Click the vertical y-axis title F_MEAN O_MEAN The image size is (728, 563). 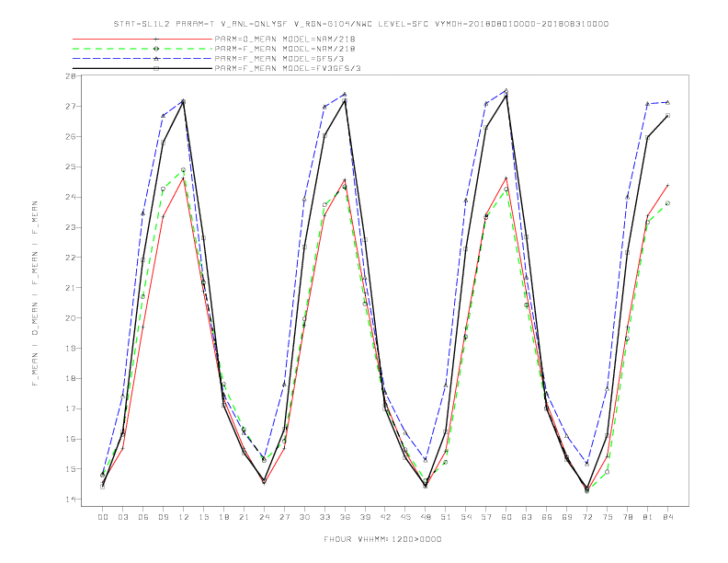[35, 293]
